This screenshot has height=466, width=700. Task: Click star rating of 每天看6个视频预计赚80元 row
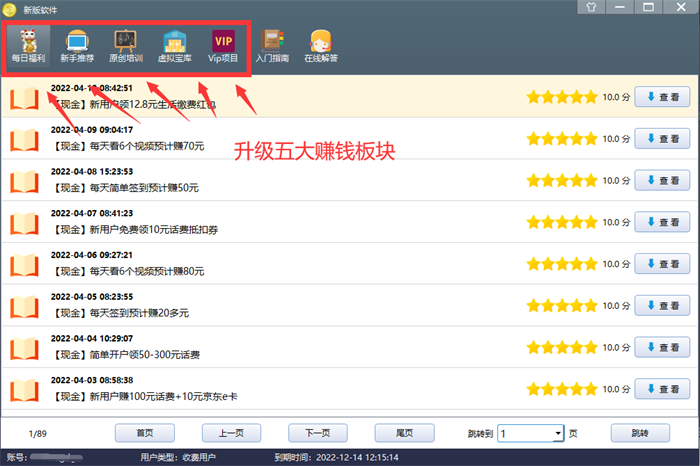click(x=562, y=264)
